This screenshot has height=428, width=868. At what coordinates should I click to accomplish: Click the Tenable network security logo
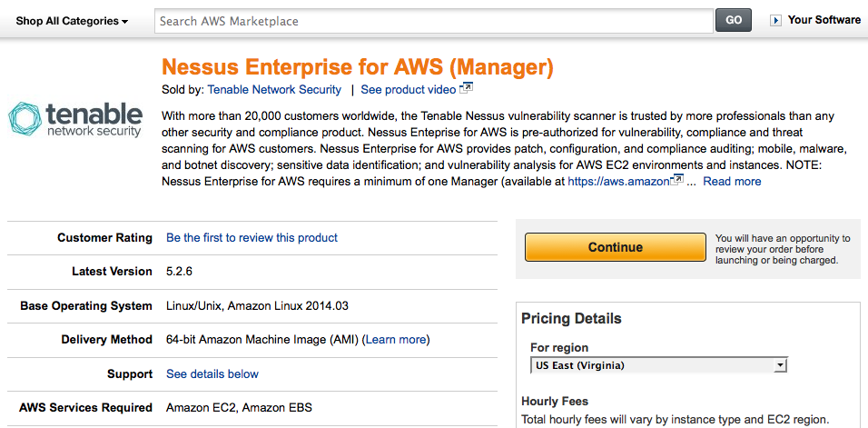click(x=74, y=119)
